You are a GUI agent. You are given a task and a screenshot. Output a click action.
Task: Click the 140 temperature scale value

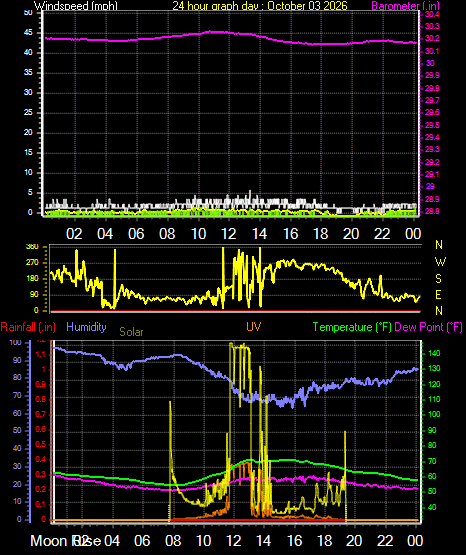(434, 353)
